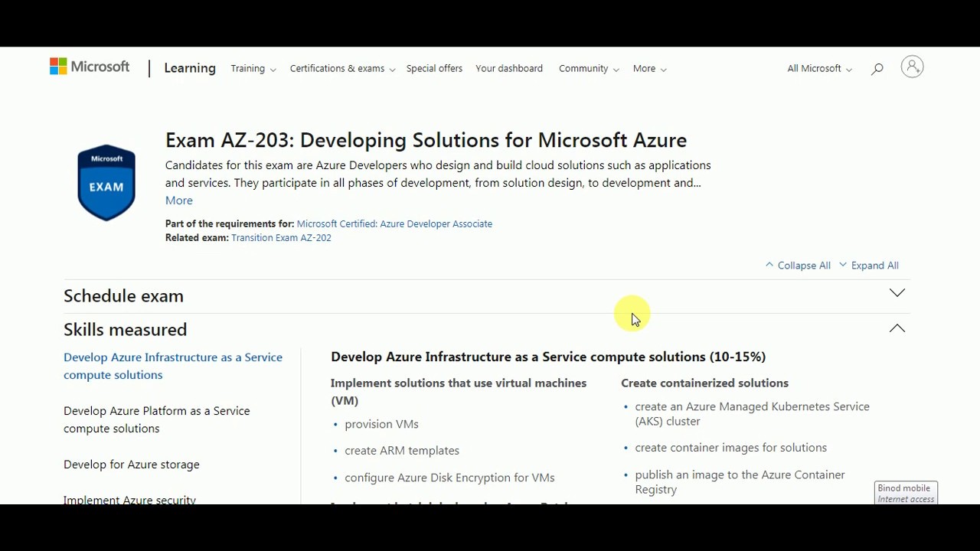Open the Training dropdown menu
Image resolution: width=980 pixels, height=551 pixels.
pyautogui.click(x=253, y=69)
